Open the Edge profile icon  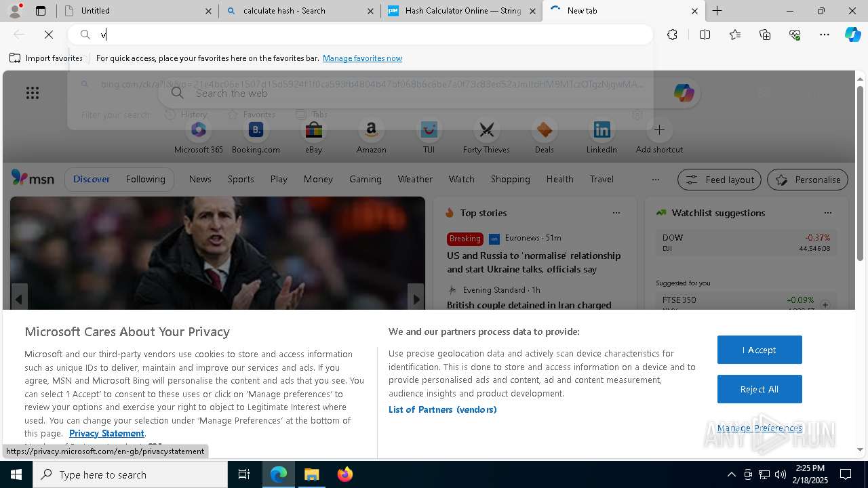pos(15,10)
